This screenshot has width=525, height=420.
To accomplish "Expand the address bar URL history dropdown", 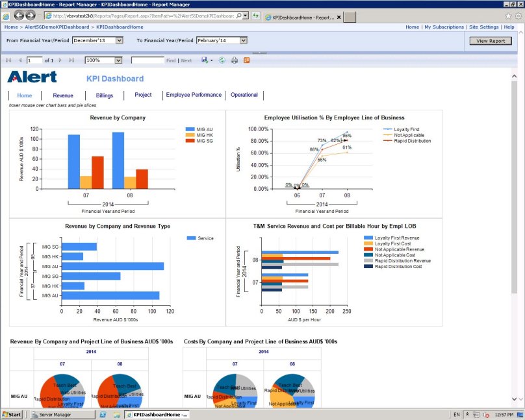I will (246, 16).
